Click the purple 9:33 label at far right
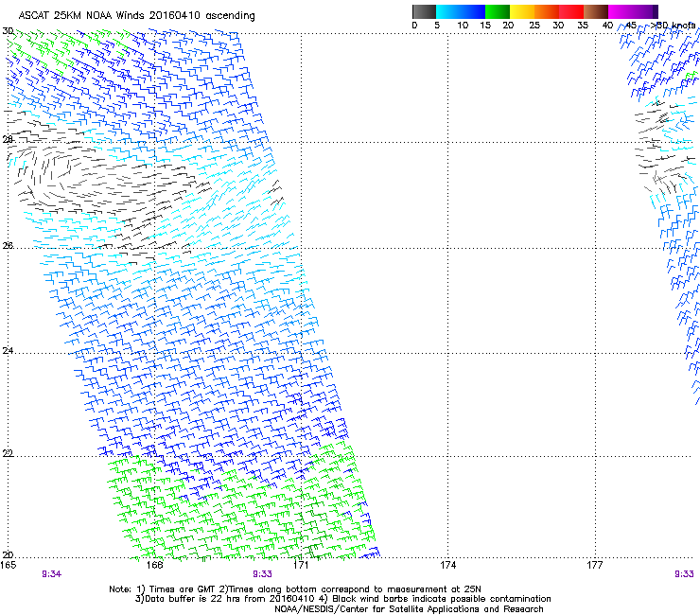 [x=684, y=574]
